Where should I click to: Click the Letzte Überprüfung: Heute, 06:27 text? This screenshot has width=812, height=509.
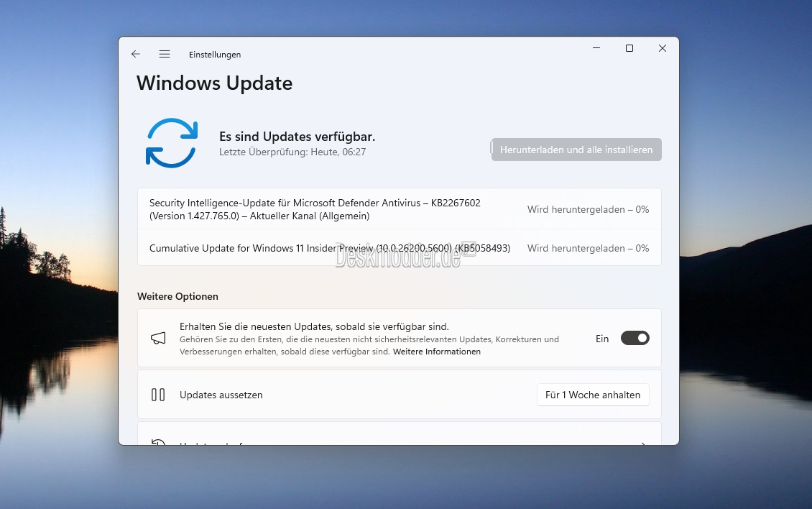pyautogui.click(x=292, y=152)
